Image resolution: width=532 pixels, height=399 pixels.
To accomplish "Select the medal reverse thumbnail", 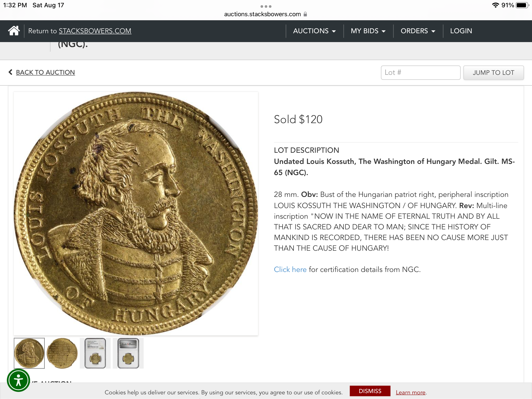I will pyautogui.click(x=62, y=353).
